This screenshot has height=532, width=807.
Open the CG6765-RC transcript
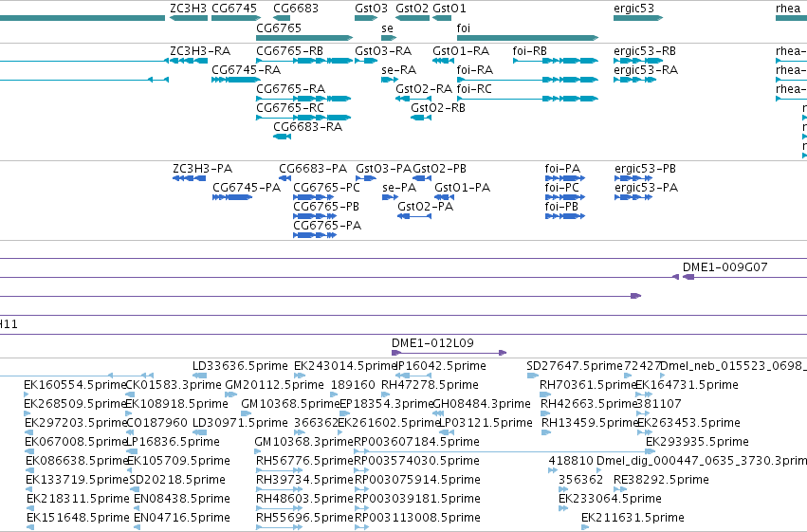(x=303, y=118)
